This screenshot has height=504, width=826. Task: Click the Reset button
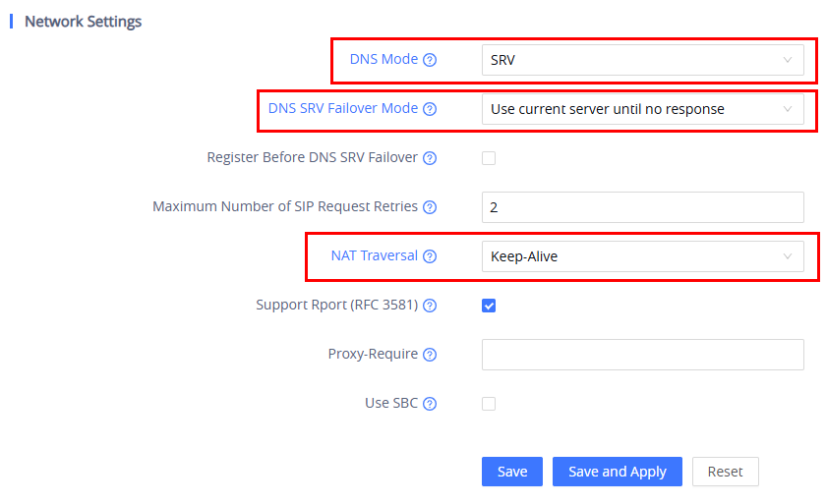(x=726, y=472)
